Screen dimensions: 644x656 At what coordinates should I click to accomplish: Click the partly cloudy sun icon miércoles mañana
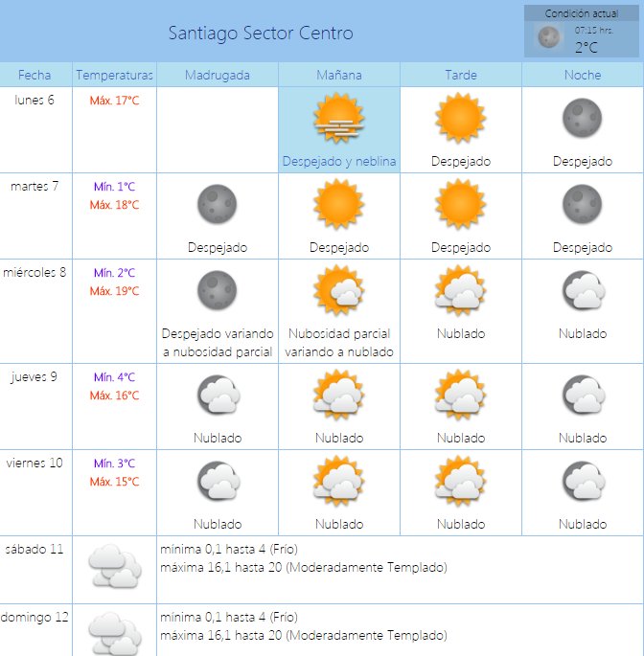pos(339,290)
